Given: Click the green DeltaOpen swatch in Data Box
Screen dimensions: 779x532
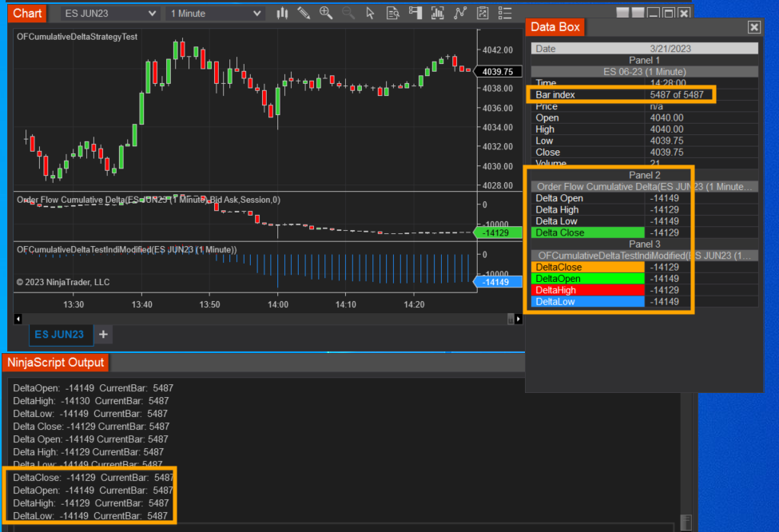Looking at the screenshot, I should pos(588,279).
